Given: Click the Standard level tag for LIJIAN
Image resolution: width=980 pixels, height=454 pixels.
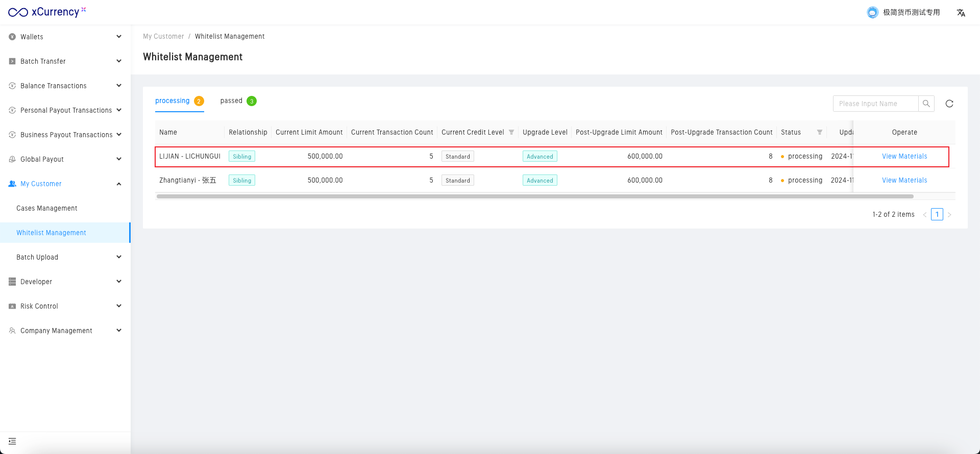Looking at the screenshot, I should tap(458, 157).
